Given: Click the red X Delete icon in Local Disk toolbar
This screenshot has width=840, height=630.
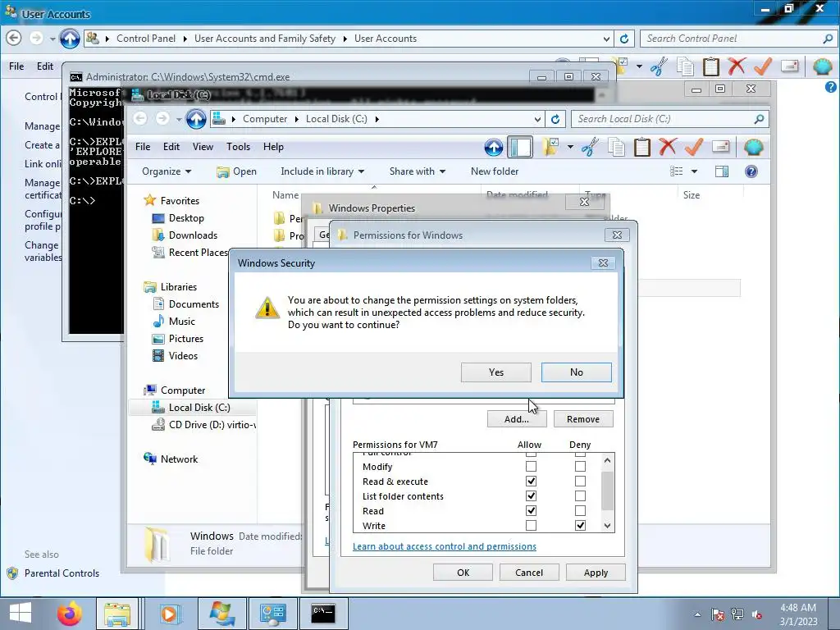Looking at the screenshot, I should point(668,147).
